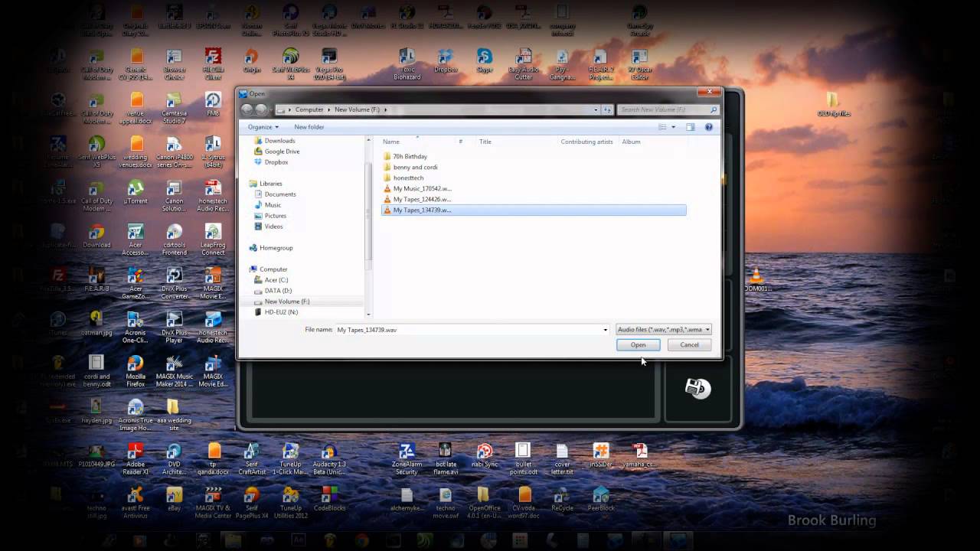The height and width of the screenshot is (551, 980).
Task: Select New Volume (F:) in the address breadcrumb
Action: point(357,109)
